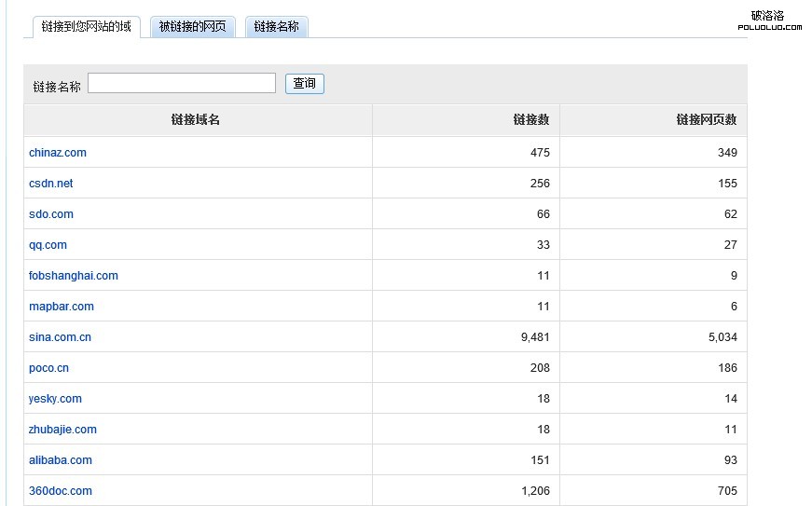Screen dimensions: 812x506
Task: Click the 链接名称 search input field
Action: click(182, 84)
